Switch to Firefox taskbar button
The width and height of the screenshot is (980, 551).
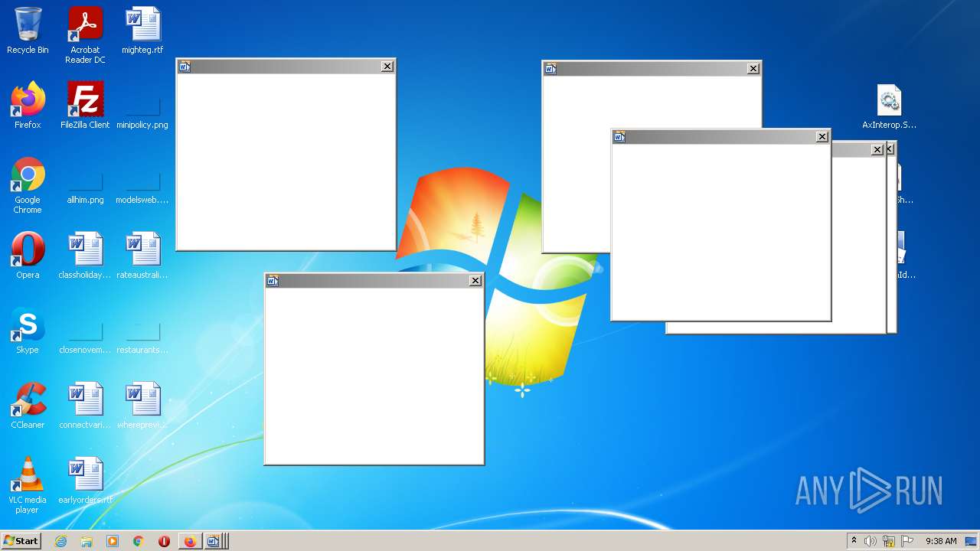tap(190, 541)
